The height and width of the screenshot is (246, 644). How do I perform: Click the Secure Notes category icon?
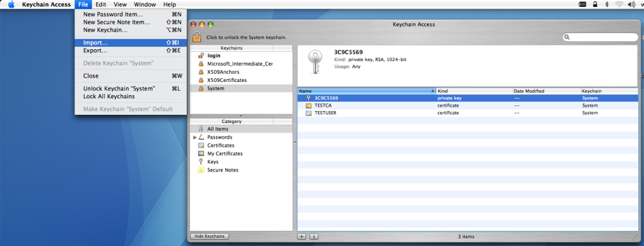[201, 170]
